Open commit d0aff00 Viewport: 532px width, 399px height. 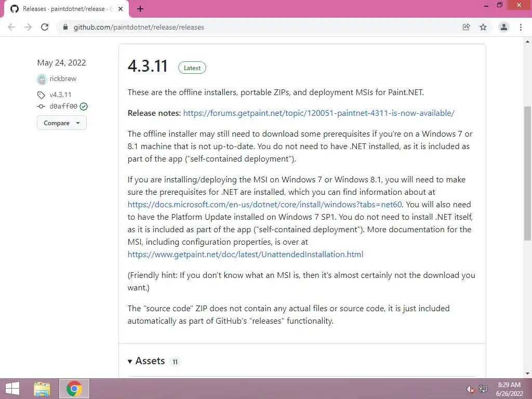point(63,106)
